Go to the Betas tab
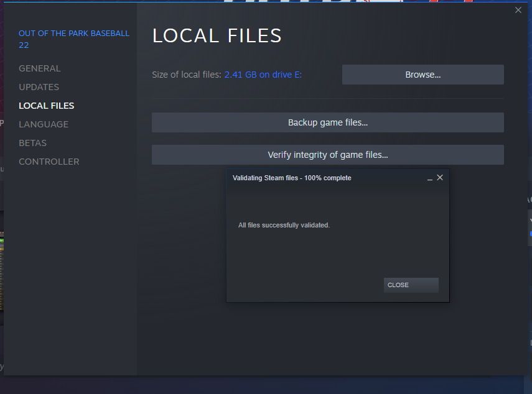This screenshot has height=394, width=532. pyautogui.click(x=33, y=143)
